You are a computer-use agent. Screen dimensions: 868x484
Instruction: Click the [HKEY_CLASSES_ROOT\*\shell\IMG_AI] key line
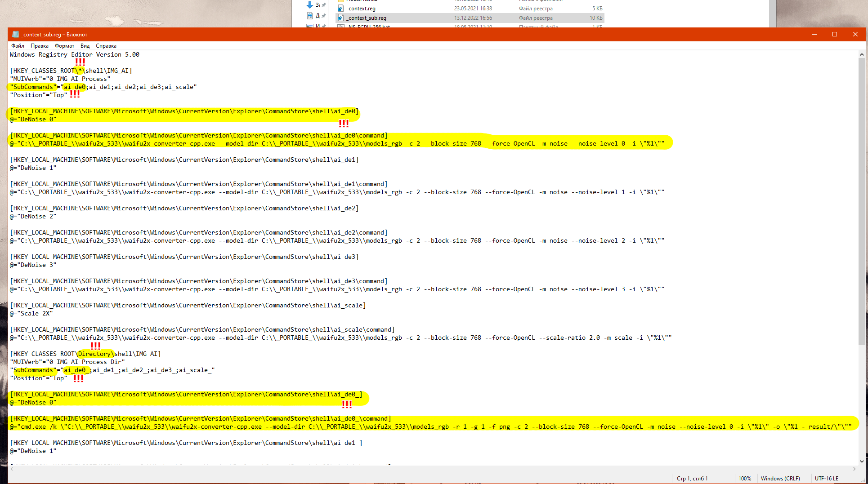(71, 71)
